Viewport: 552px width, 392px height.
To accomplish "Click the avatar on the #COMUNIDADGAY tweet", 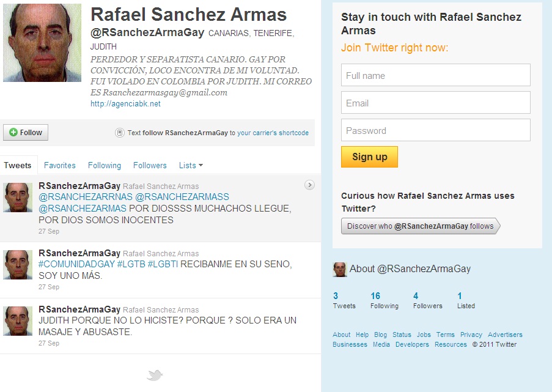I will [18, 265].
